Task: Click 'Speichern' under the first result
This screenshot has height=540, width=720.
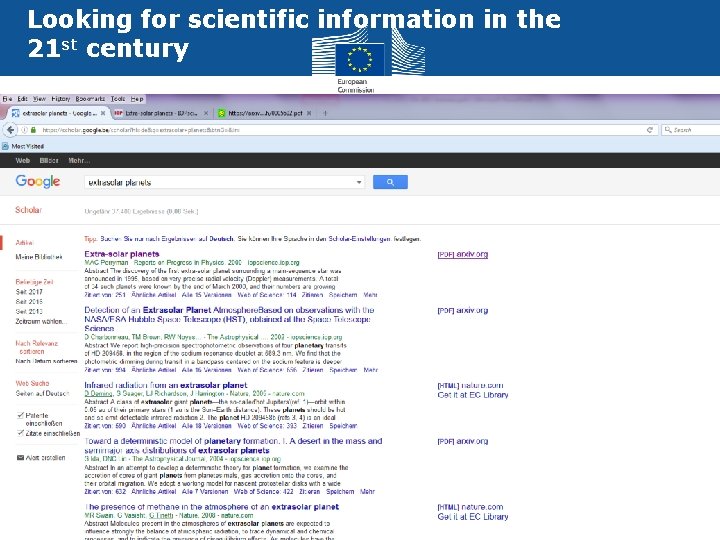Action: coord(343,295)
